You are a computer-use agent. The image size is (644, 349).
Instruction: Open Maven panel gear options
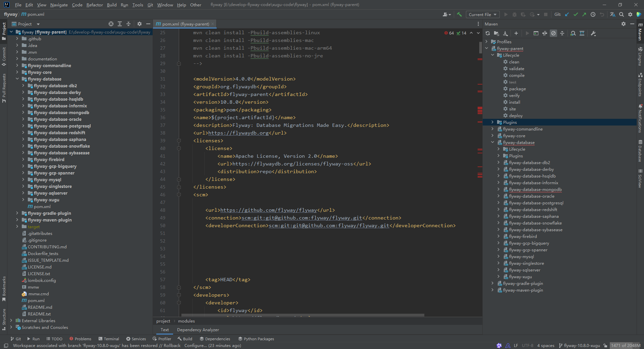pos(624,24)
